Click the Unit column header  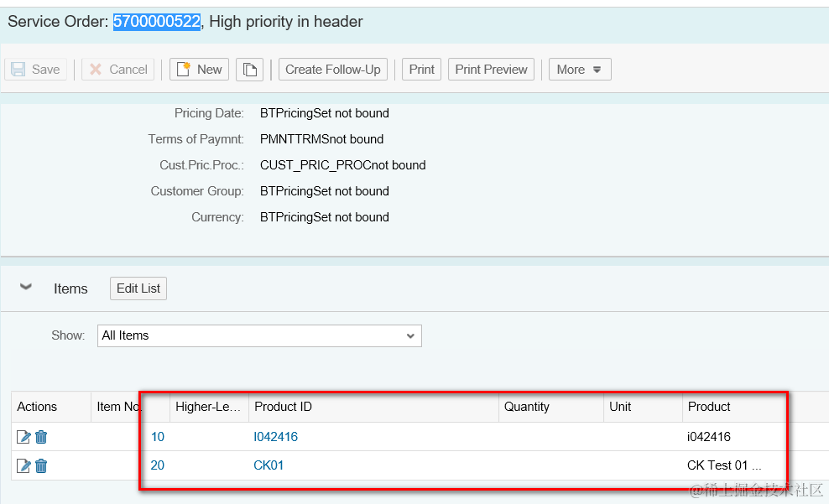[x=643, y=407]
